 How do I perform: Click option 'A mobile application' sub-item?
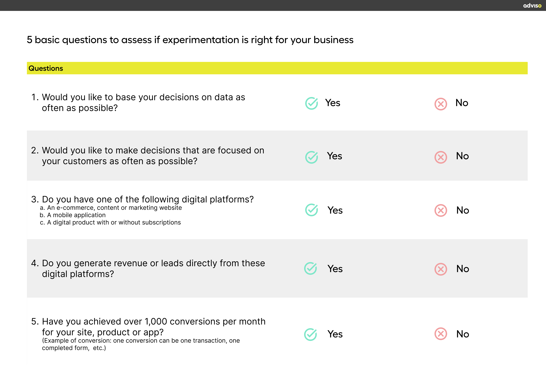tap(76, 215)
